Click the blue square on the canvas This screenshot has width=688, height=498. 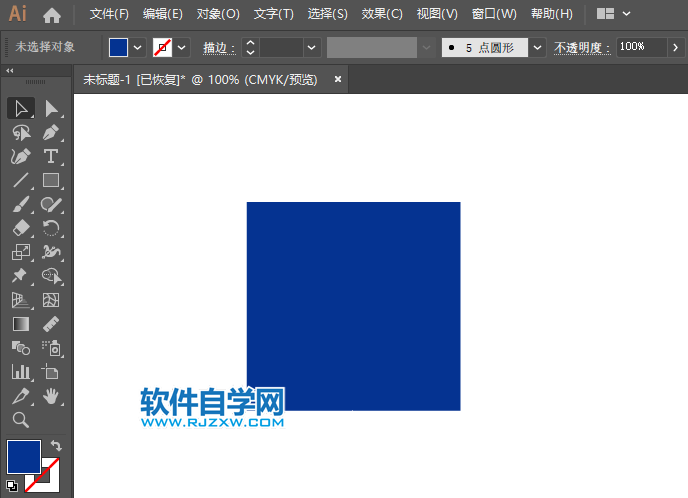click(x=354, y=306)
